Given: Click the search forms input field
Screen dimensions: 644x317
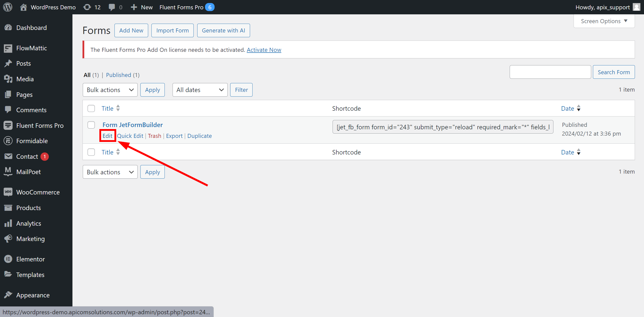Looking at the screenshot, I should click(x=550, y=72).
